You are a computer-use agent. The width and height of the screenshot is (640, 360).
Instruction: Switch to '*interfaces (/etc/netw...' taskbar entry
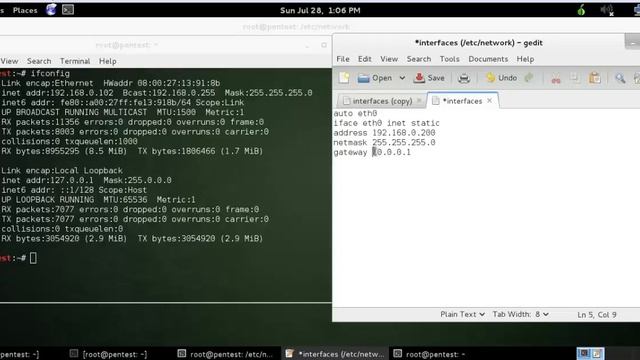335,354
